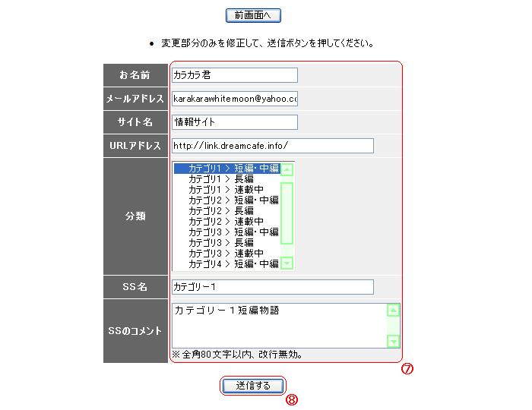Click the URLアドレス input field
This screenshot has width=532, height=410.
click(x=273, y=146)
